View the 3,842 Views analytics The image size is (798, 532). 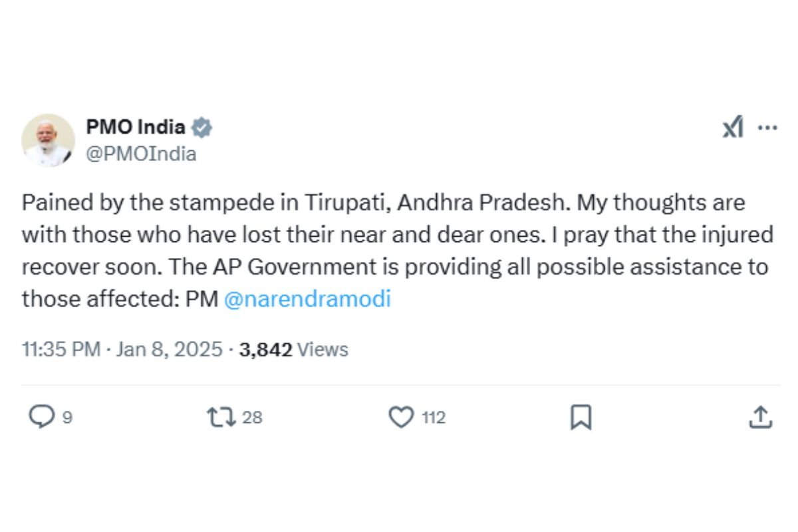[x=266, y=349]
